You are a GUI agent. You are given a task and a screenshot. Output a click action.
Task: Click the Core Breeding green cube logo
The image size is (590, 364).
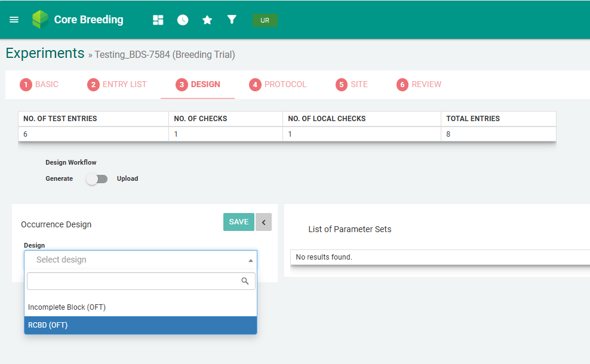pyautogui.click(x=41, y=20)
